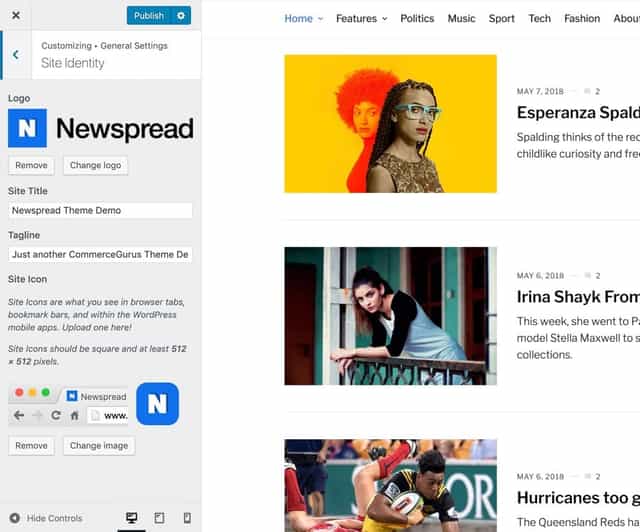
Task: Open the Hurricanes headline
Action: click(578, 498)
